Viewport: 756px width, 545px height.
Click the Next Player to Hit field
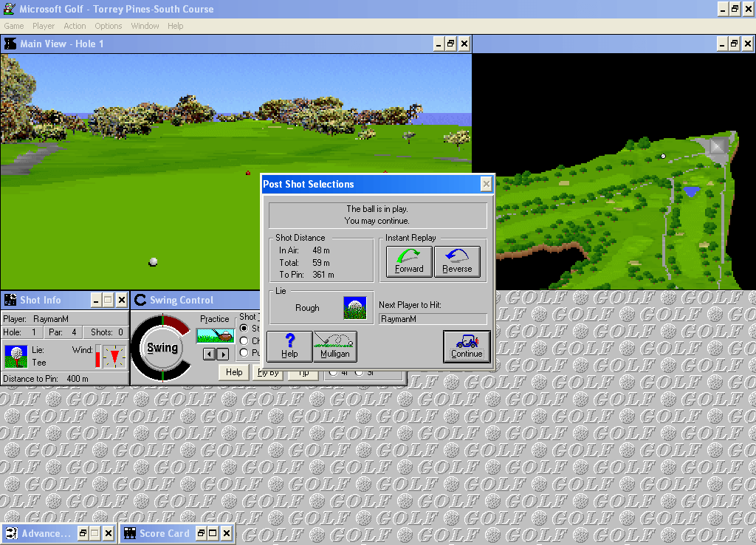click(433, 318)
